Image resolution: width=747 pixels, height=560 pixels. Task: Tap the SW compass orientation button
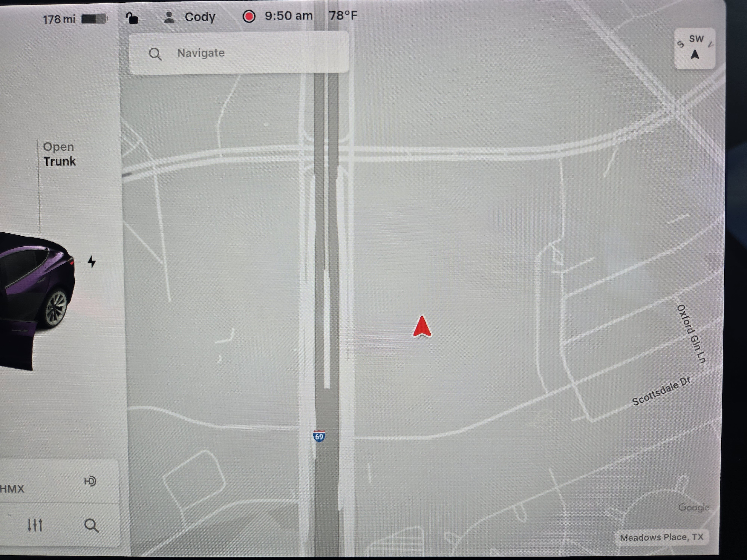coord(695,49)
